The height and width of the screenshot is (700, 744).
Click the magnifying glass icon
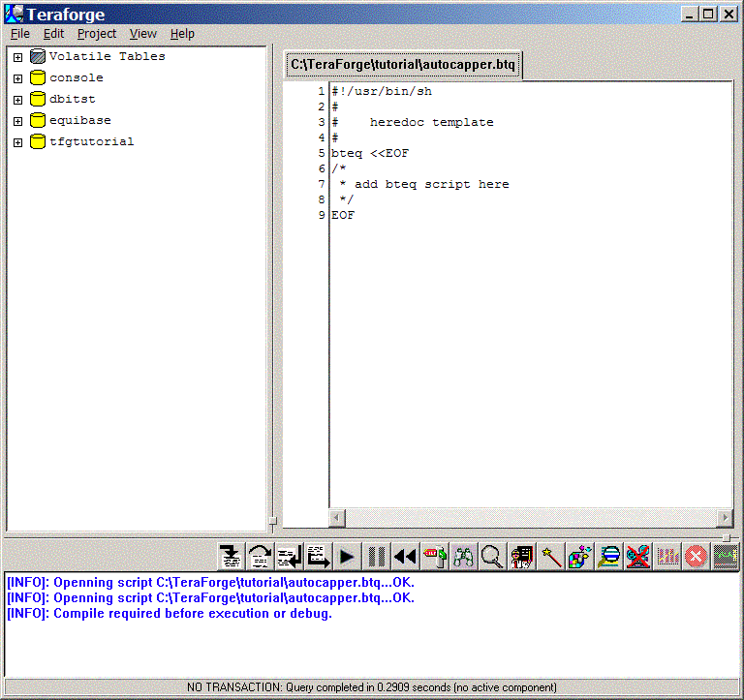coord(492,557)
